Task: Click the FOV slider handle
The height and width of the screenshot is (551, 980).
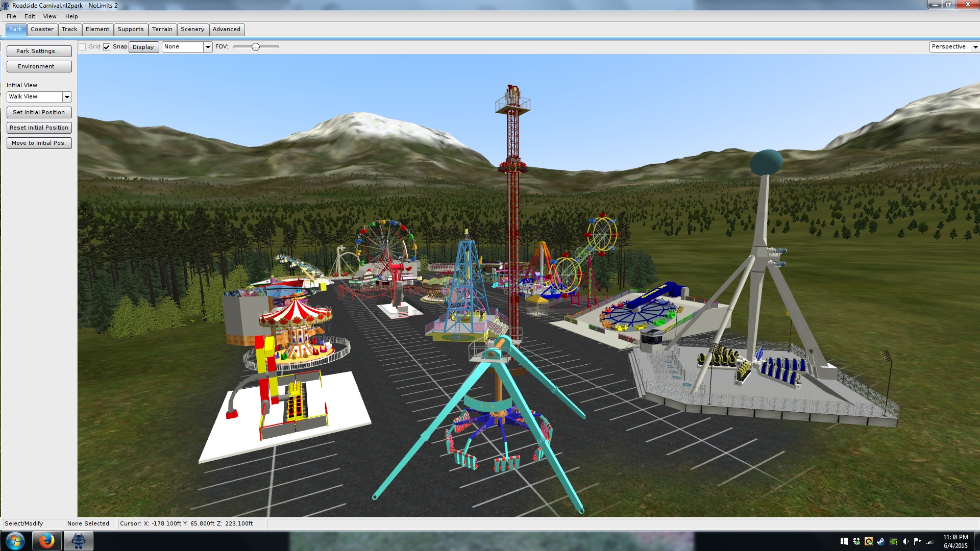Action: (x=256, y=47)
